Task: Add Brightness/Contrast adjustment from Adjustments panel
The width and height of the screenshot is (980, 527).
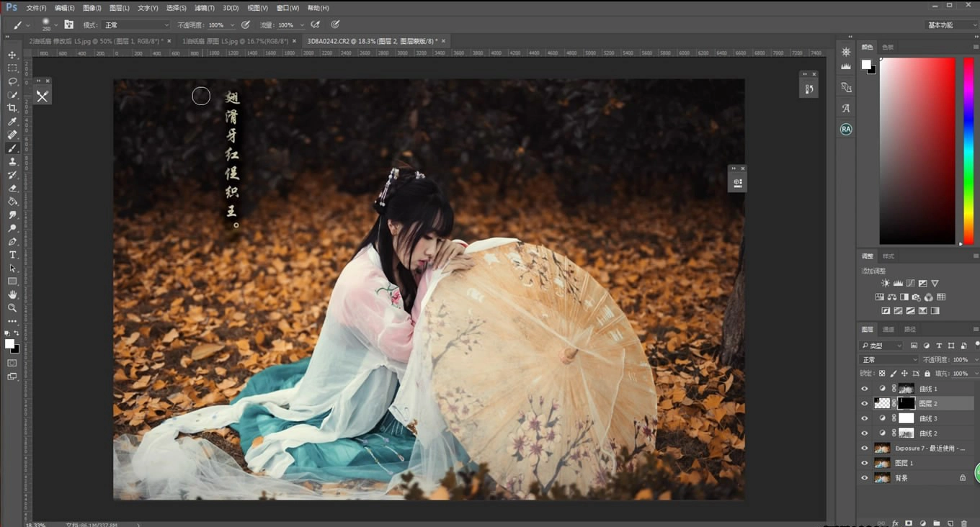Action: click(885, 284)
